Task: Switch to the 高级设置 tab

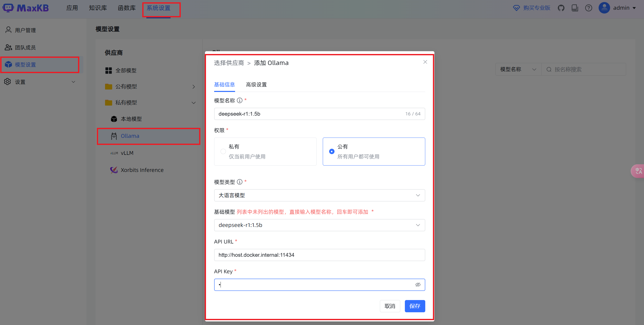Action: pyautogui.click(x=256, y=84)
